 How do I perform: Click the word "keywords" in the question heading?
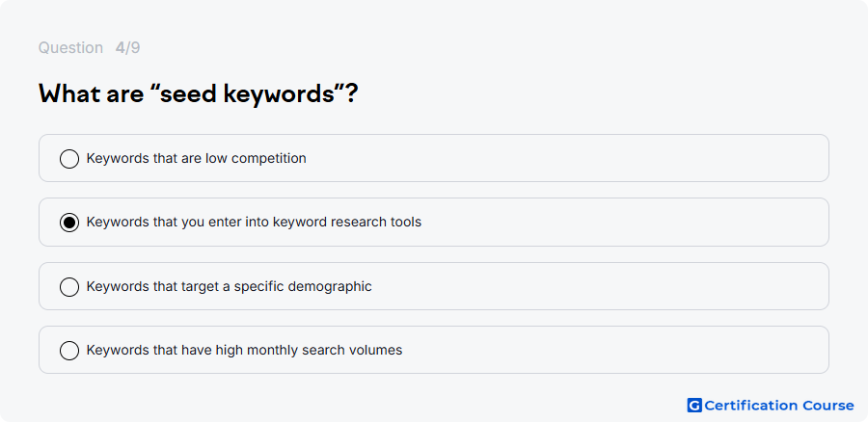[279, 94]
